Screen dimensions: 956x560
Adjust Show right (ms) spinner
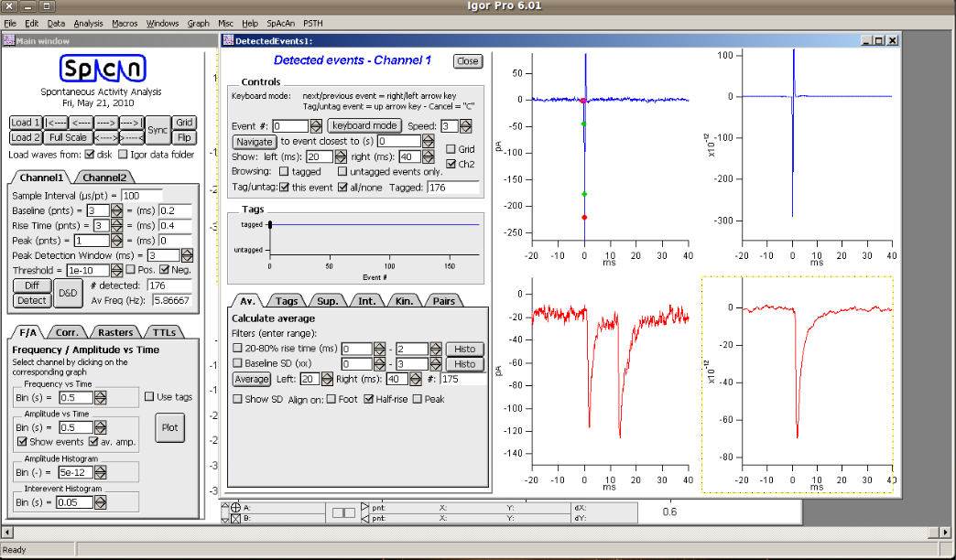coord(428,156)
